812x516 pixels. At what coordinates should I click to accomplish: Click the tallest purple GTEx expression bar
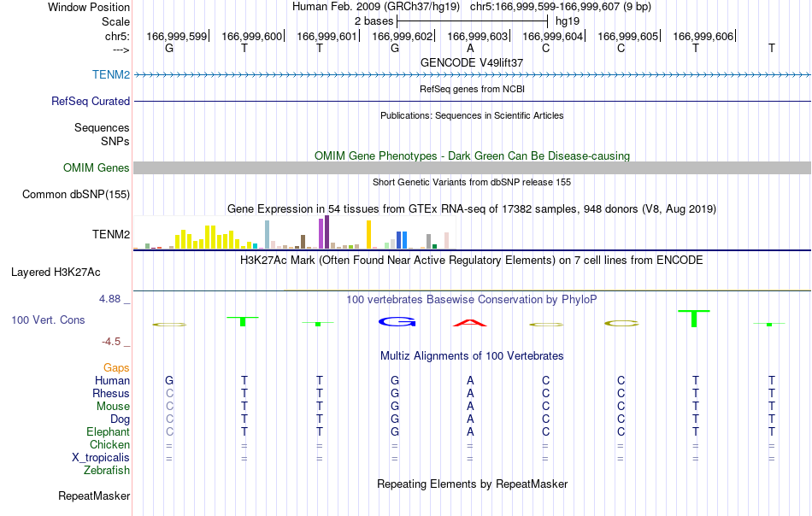click(327, 232)
